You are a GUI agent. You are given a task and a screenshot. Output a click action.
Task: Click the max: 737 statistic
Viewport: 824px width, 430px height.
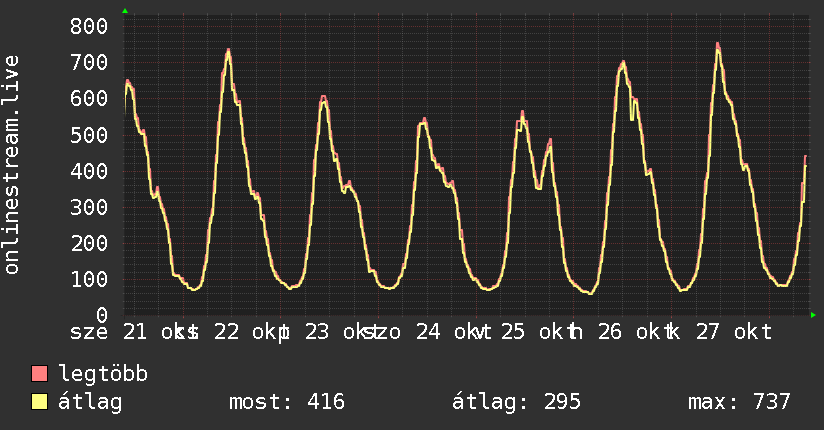(739, 402)
